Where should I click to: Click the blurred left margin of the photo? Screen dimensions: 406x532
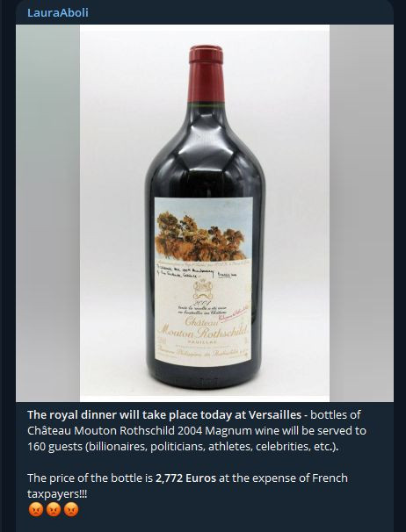[x=48, y=213]
